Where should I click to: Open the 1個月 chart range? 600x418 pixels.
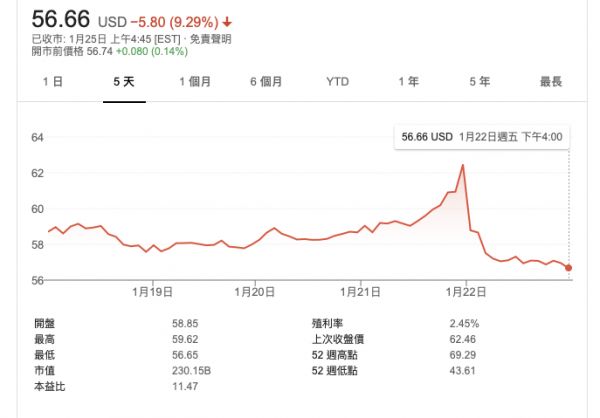pos(195,81)
